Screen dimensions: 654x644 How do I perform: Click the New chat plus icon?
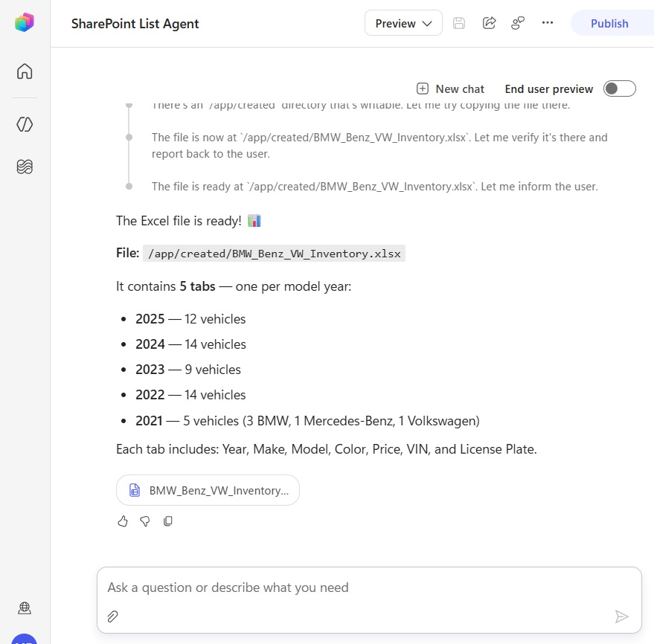[422, 88]
